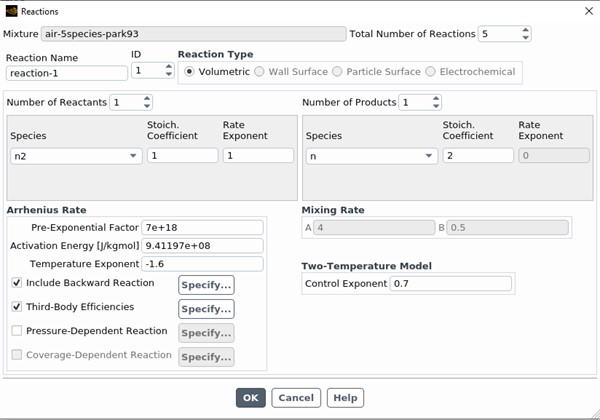The image size is (600, 420).
Task: Click the Ansys icon in title bar
Action: pyautogui.click(x=10, y=10)
